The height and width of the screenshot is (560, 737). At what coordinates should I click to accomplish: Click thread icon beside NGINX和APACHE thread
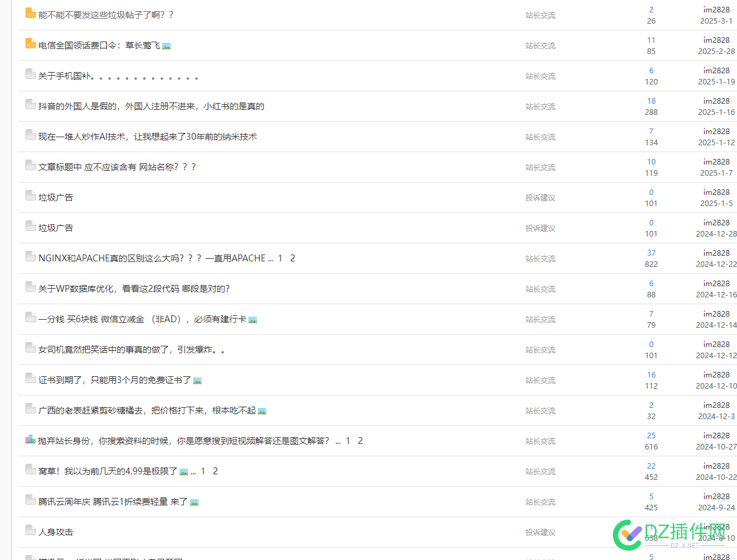[30, 256]
